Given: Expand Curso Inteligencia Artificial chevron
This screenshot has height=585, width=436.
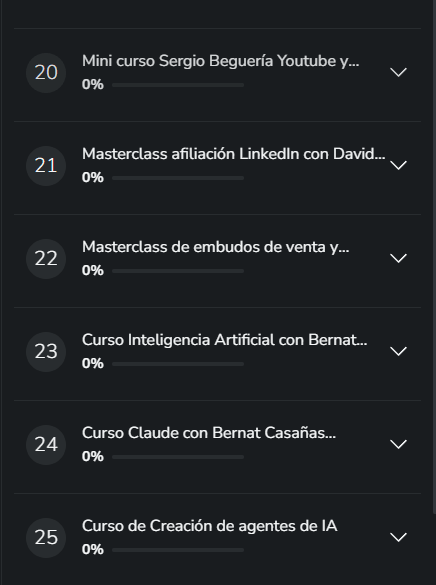Looking at the screenshot, I should click(x=398, y=351).
